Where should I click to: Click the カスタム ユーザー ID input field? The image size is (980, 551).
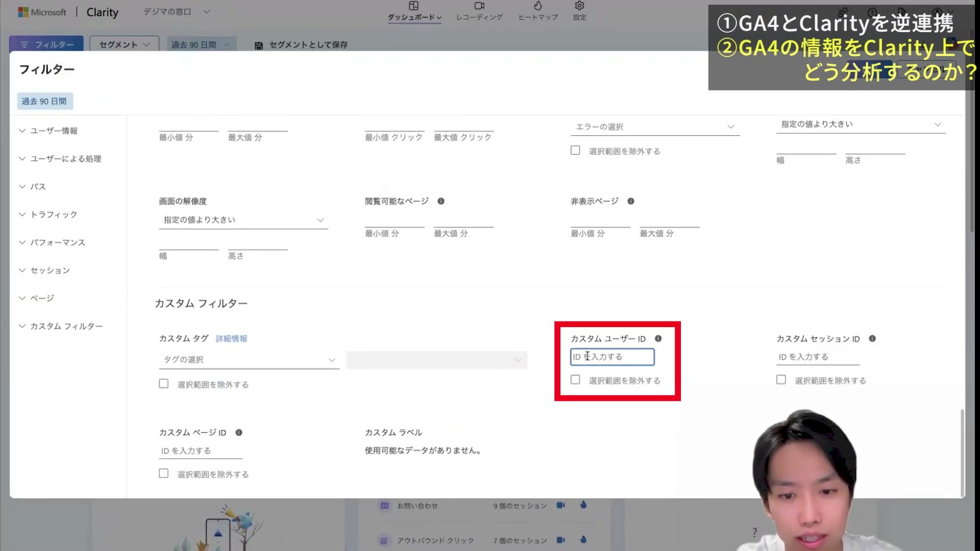click(x=612, y=357)
